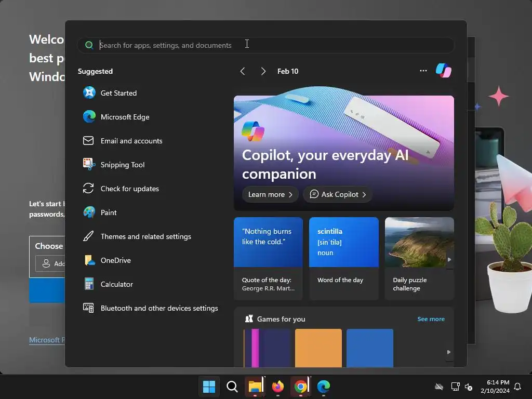Click the notification bell icon
Image resolution: width=532 pixels, height=399 pixels.
click(517, 387)
